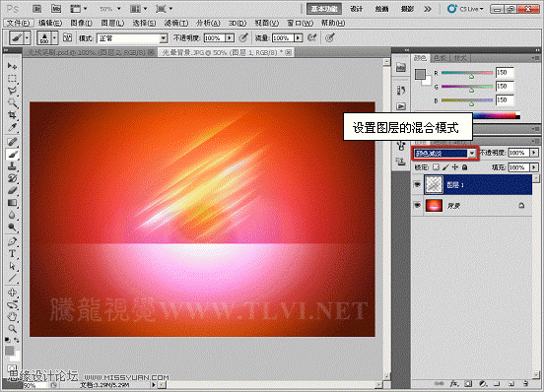This screenshot has width=544, height=392.
Task: Launch Adobe Bridge from the top bar
Action: (x=36, y=9)
